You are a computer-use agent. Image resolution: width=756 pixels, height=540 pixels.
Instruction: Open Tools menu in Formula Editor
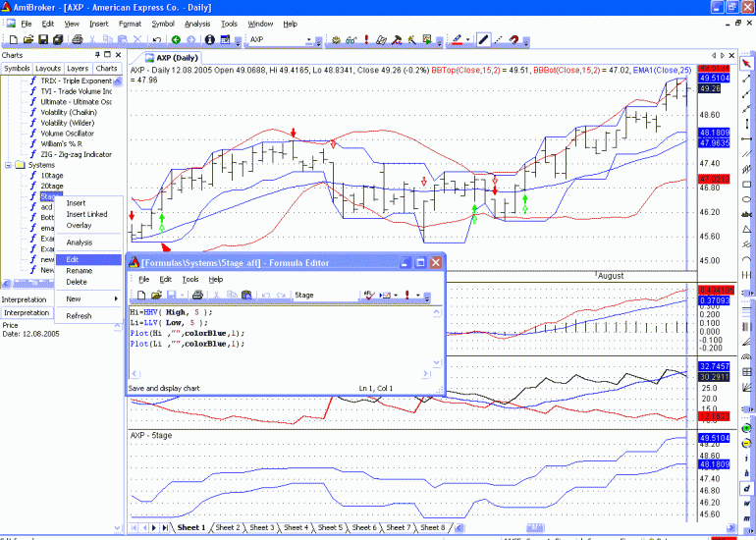tap(190, 279)
